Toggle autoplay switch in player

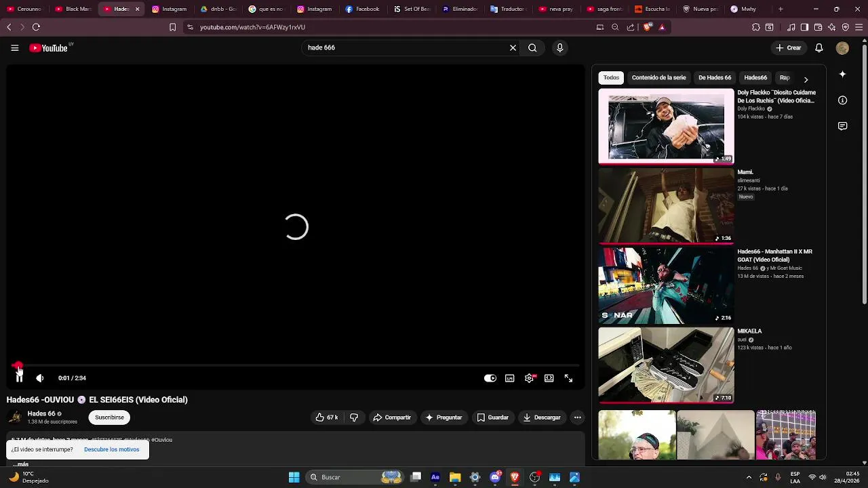pyautogui.click(x=490, y=378)
